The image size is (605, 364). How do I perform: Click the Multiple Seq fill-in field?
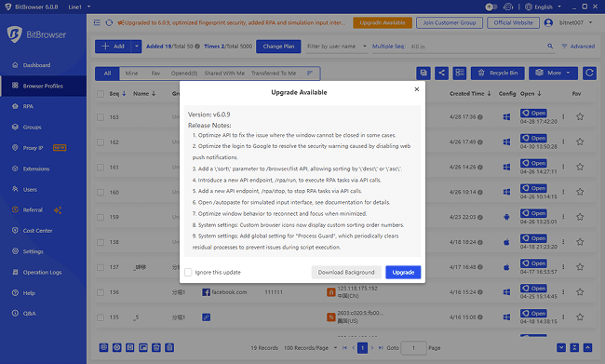(x=477, y=47)
